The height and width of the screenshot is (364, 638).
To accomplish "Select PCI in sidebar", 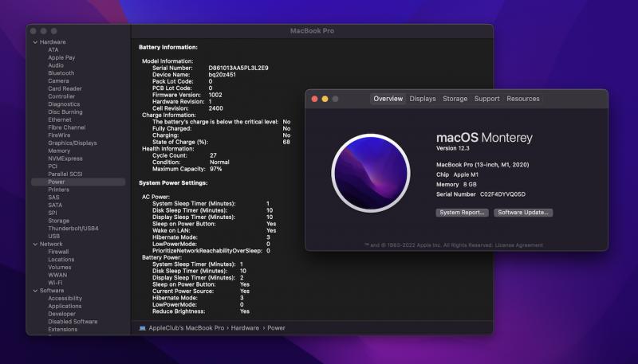I will point(53,166).
